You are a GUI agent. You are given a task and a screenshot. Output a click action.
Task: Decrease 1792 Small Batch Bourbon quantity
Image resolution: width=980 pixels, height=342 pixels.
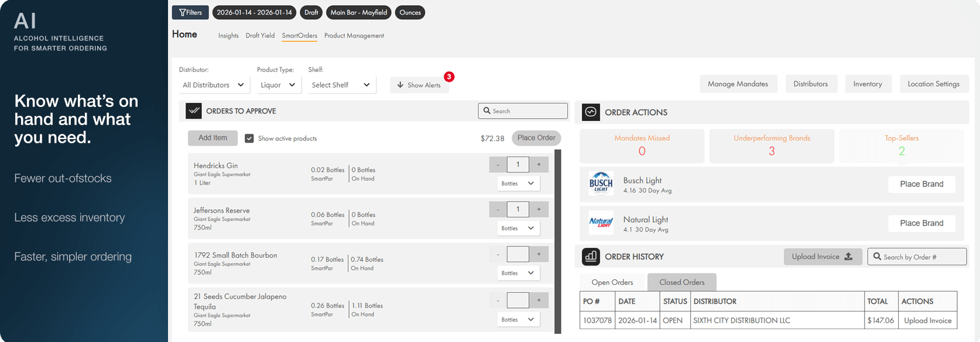pyautogui.click(x=498, y=254)
